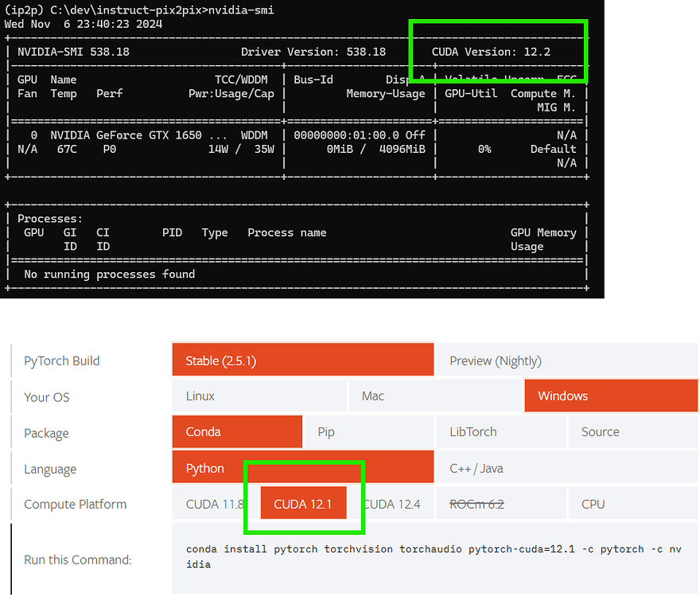Choose the Pip package option

click(x=369, y=431)
